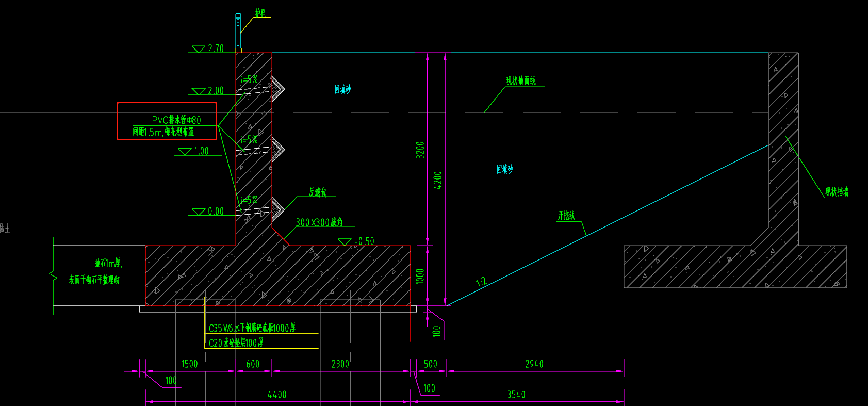868x406 pixels.
Task: Click the 护栏 label near the railing
Action: [x=260, y=13]
